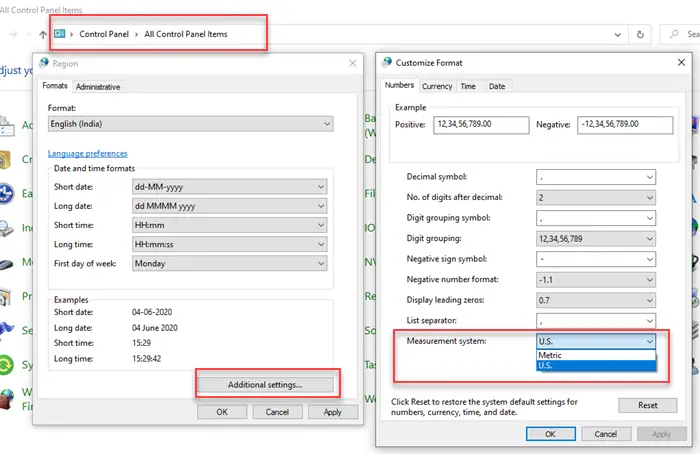Open the Decimal symbol dropdown
The width and height of the screenshot is (700, 454).
(x=596, y=177)
